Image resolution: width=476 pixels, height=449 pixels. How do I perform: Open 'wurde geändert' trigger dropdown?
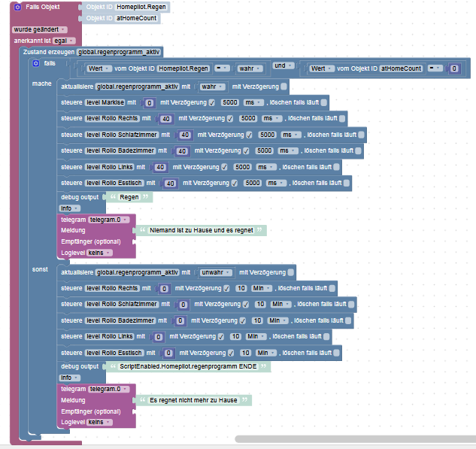(x=40, y=29)
